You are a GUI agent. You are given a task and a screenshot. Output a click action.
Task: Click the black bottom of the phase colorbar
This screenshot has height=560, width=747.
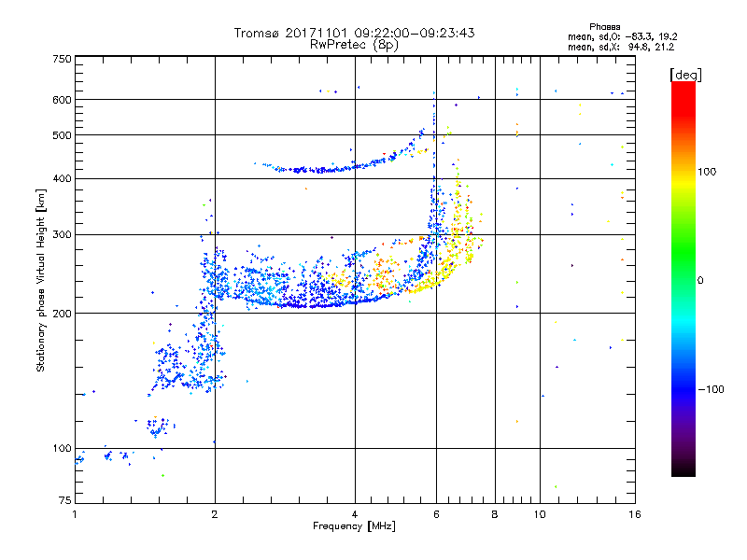click(x=684, y=470)
